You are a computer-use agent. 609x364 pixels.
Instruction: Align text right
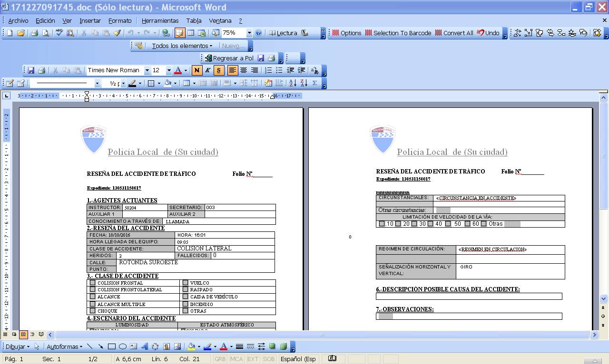click(x=254, y=70)
